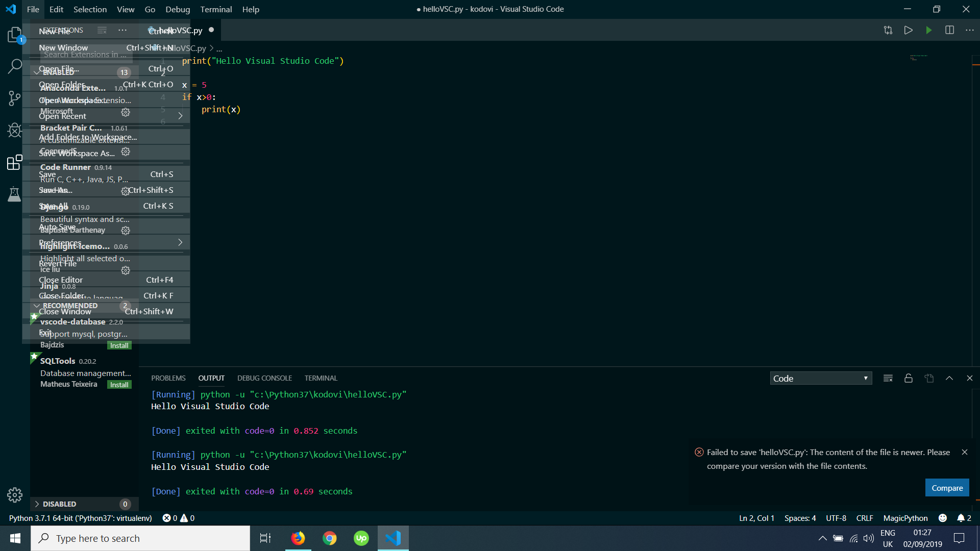Open Settings via the gear icon bottom left

[14, 494]
